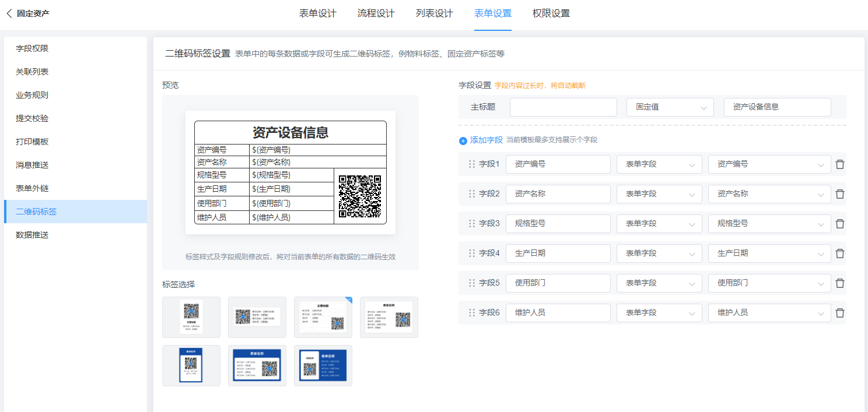Click the trash icon for 字段3
Screen dimensions: 868x412
(839, 224)
